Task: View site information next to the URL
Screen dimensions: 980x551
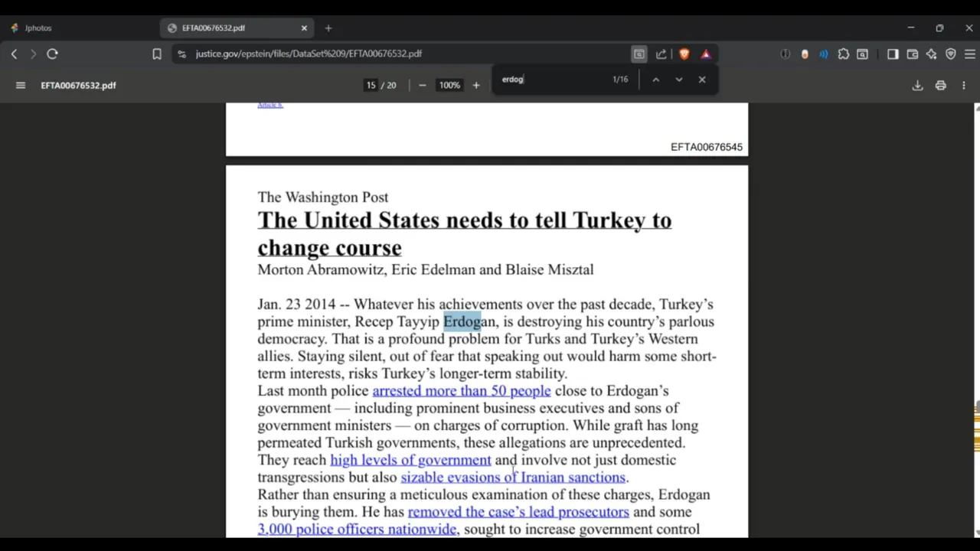Action: pos(181,54)
